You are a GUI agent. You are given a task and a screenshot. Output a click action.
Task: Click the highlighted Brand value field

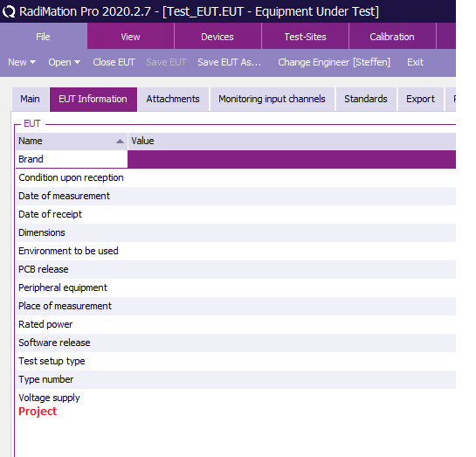[292, 159]
